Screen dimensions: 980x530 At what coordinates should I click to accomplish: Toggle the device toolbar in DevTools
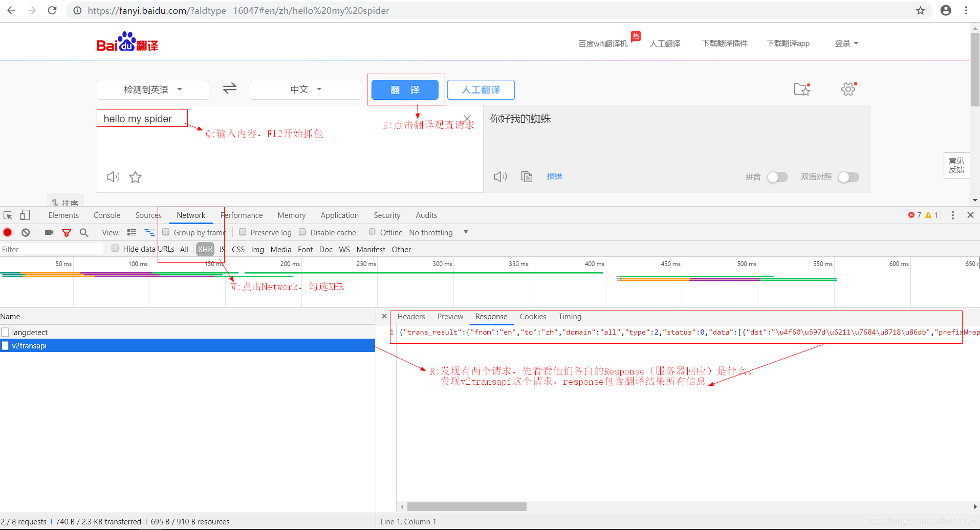point(25,215)
